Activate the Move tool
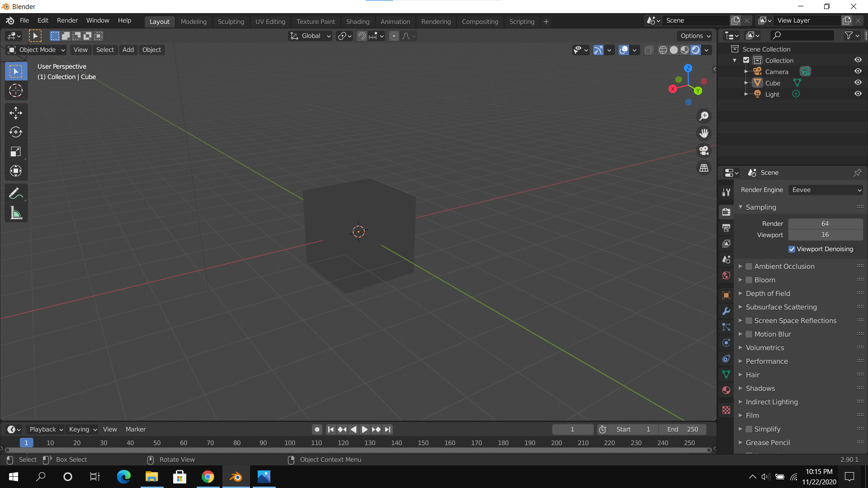 coord(16,113)
